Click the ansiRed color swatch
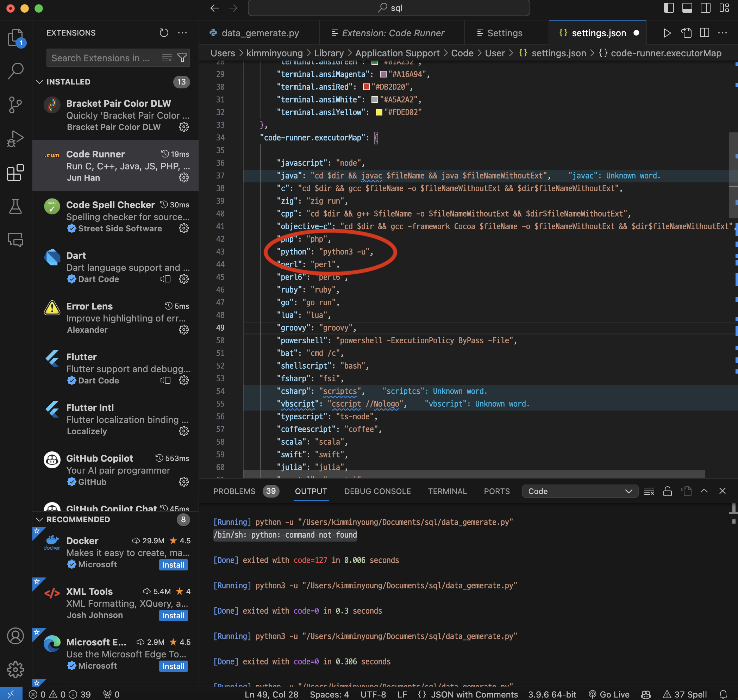The image size is (738, 700). coord(366,87)
